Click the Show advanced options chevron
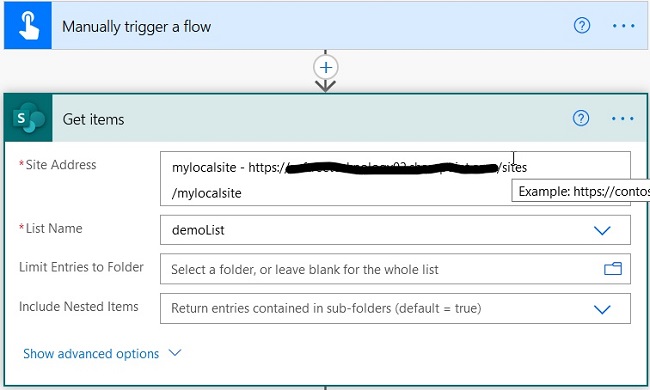650x390 pixels. [175, 353]
